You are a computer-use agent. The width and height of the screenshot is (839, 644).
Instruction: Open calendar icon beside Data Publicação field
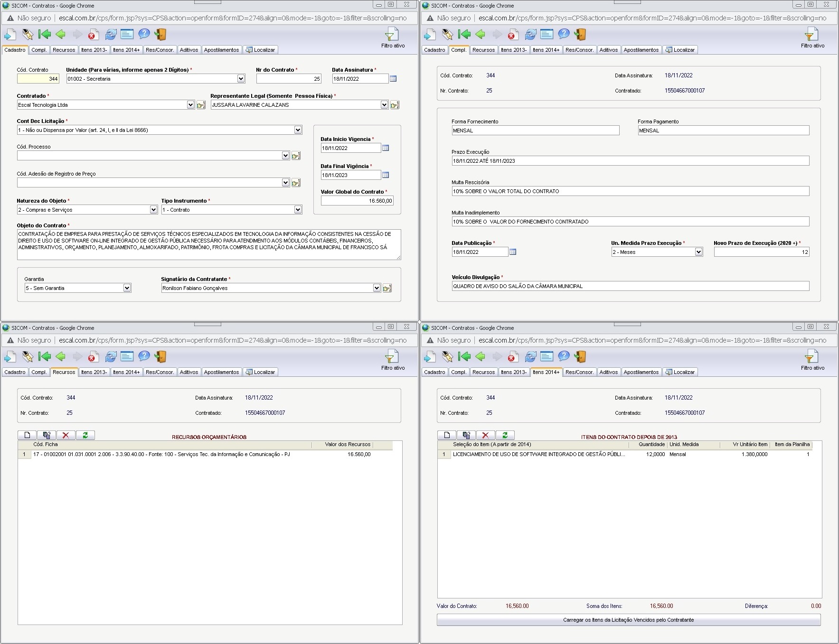[x=513, y=252]
